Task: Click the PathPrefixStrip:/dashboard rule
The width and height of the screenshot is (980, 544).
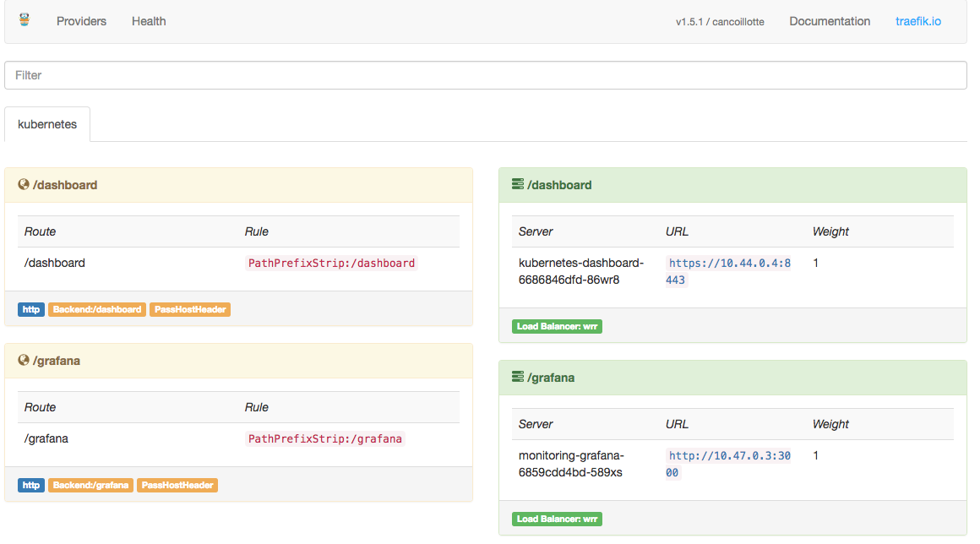Action: [x=331, y=263]
